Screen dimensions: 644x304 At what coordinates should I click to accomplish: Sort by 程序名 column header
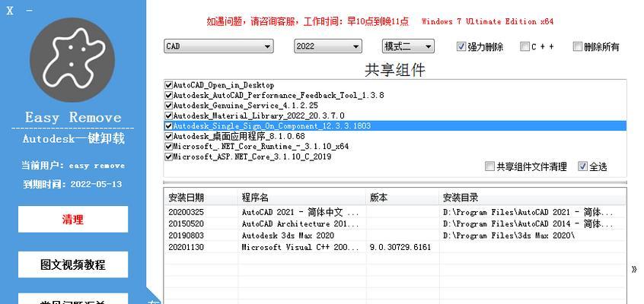pyautogui.click(x=301, y=198)
